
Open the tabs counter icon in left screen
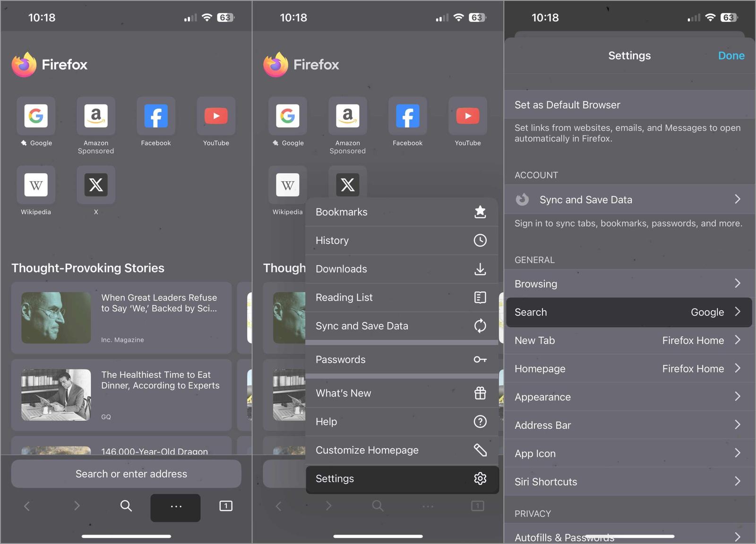point(226,506)
